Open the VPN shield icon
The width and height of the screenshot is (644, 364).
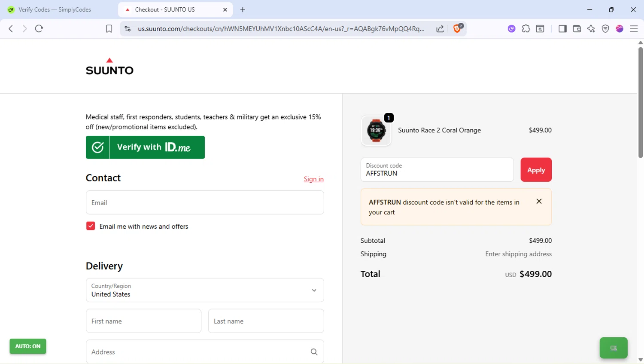(605, 29)
